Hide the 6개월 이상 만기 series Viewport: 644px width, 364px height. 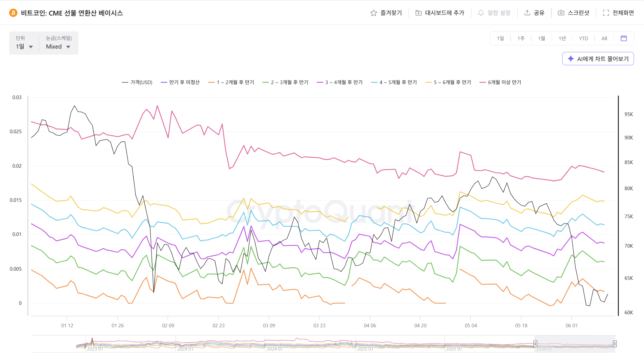coord(500,82)
